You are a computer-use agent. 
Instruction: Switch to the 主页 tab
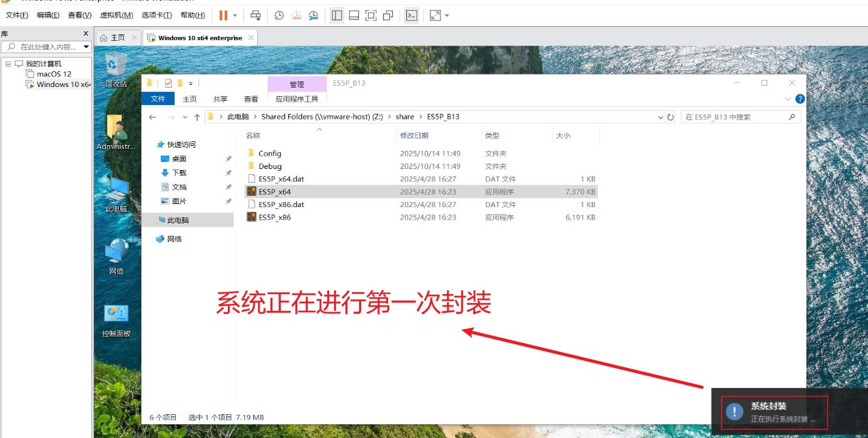[x=118, y=38]
